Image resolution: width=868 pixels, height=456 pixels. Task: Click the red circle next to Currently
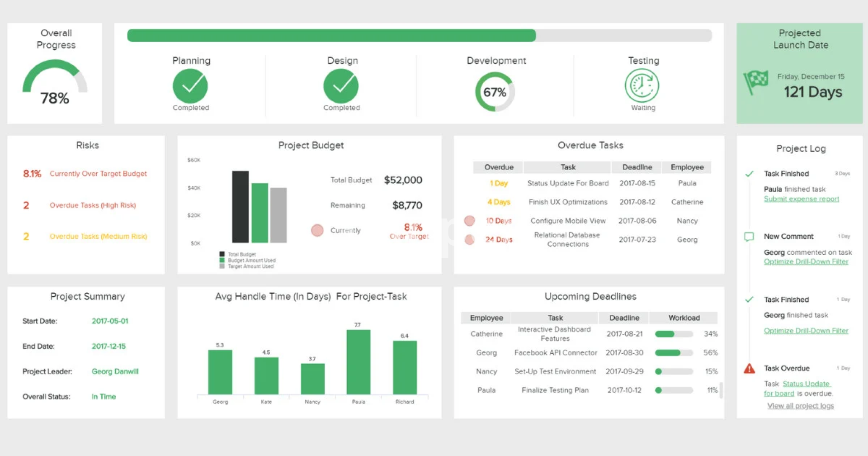(x=317, y=230)
